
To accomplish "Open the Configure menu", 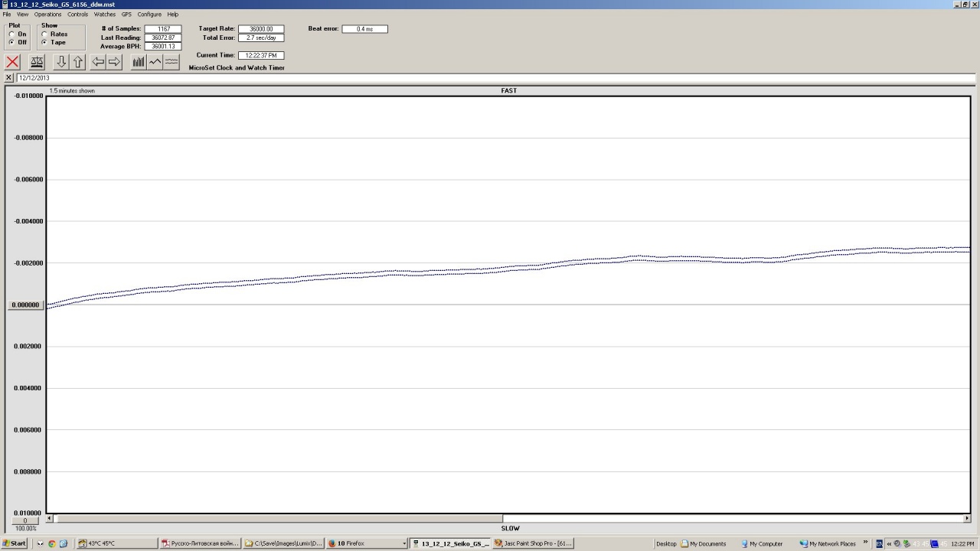I will tap(149, 15).
